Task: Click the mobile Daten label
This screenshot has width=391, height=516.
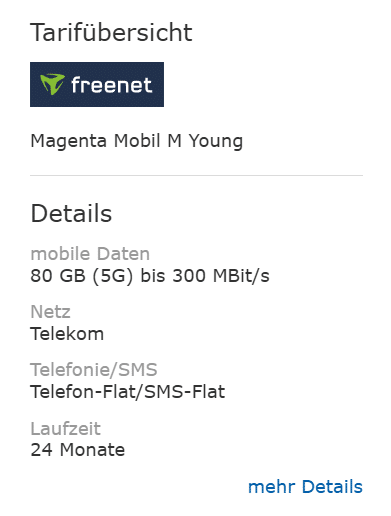Action: click(x=90, y=254)
